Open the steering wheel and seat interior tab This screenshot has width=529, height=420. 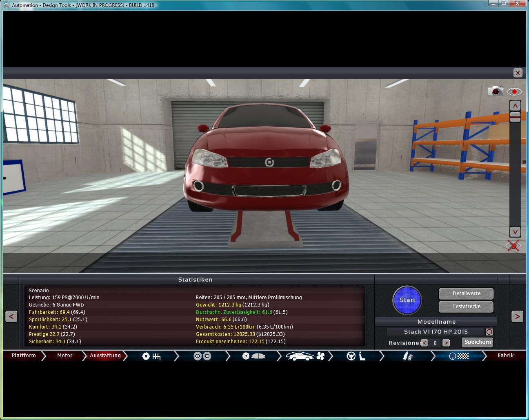(356, 356)
